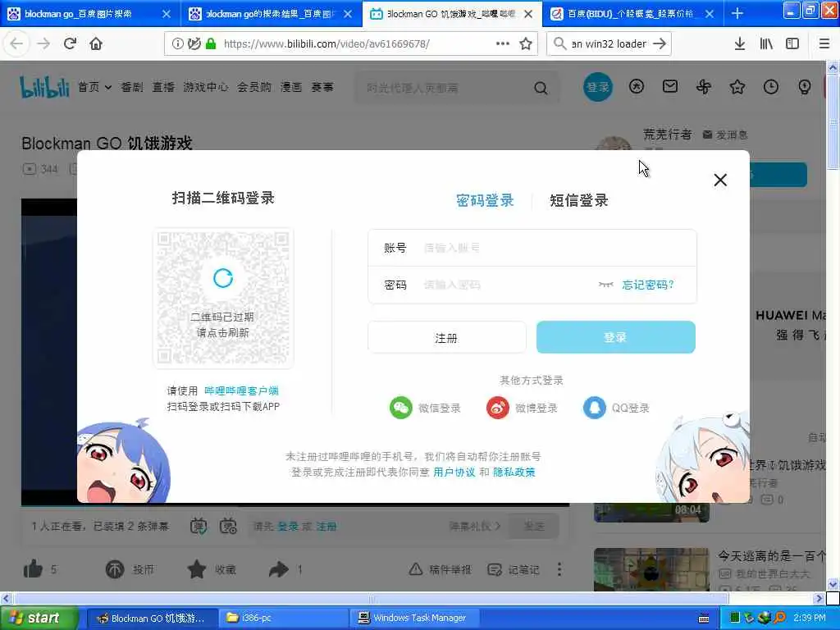The width and height of the screenshot is (840, 630).
Task: Switch to blockman go的搜索结果 tab
Action: point(271,14)
